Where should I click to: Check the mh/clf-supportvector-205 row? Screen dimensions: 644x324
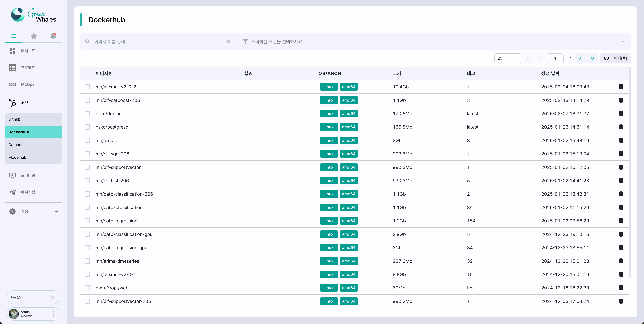click(87, 301)
